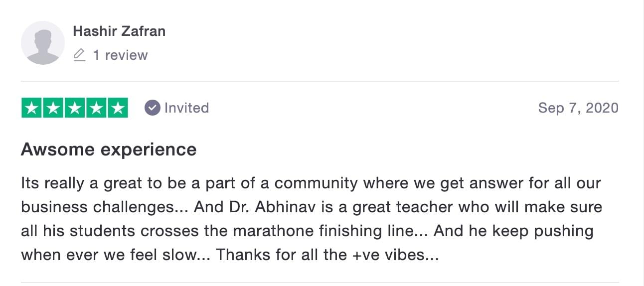Open reviewer Hashir Zafran's profile name
Image resolution: width=644 pixels, height=286 pixels.
pyautogui.click(x=119, y=31)
